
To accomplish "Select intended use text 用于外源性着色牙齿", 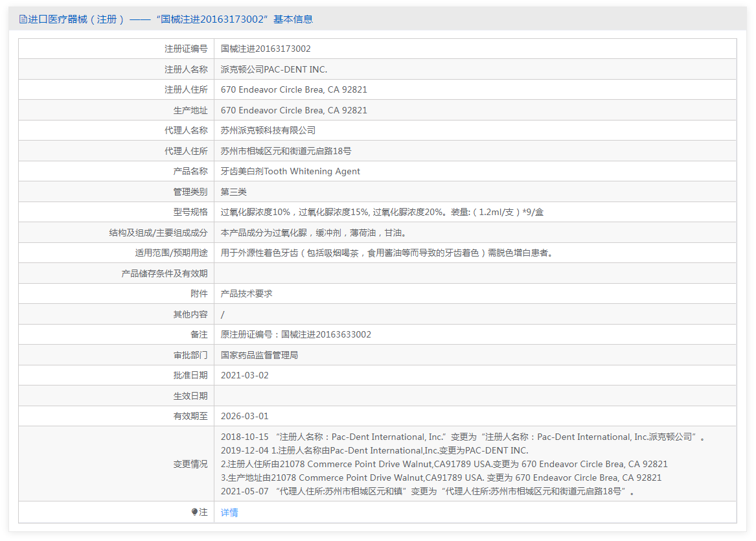I will pos(259,253).
